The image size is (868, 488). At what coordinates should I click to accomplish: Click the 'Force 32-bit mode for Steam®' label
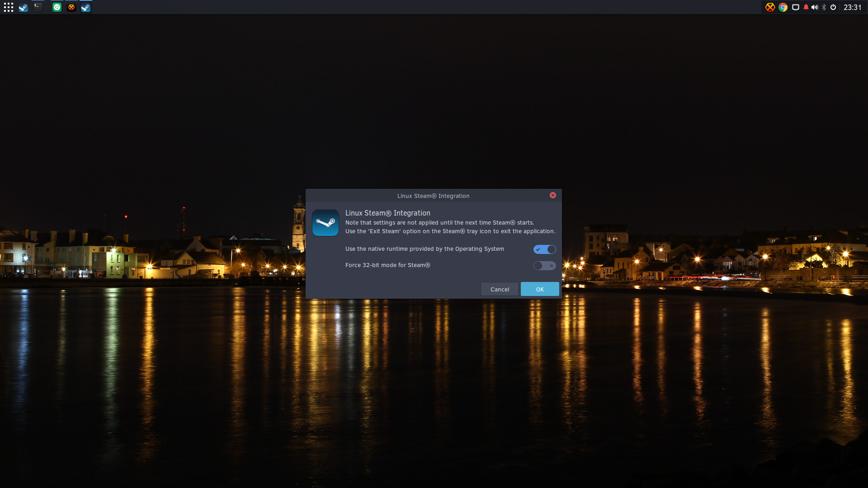point(388,265)
